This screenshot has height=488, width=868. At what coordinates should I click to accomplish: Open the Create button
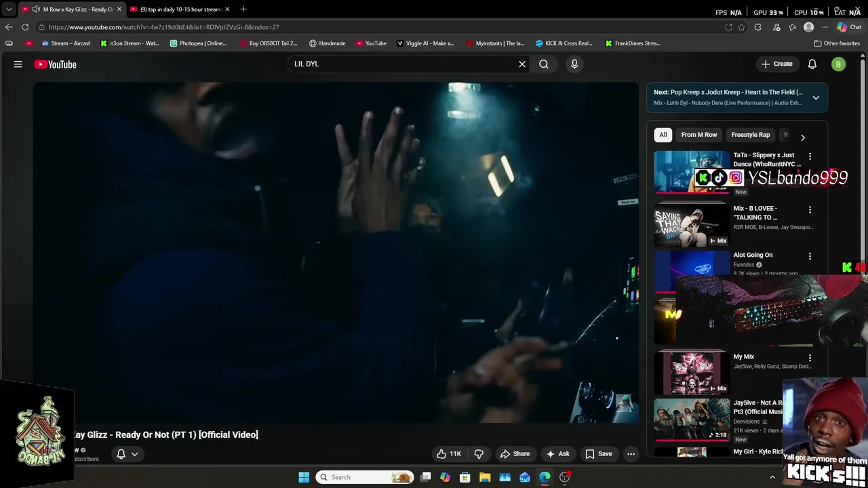(777, 64)
